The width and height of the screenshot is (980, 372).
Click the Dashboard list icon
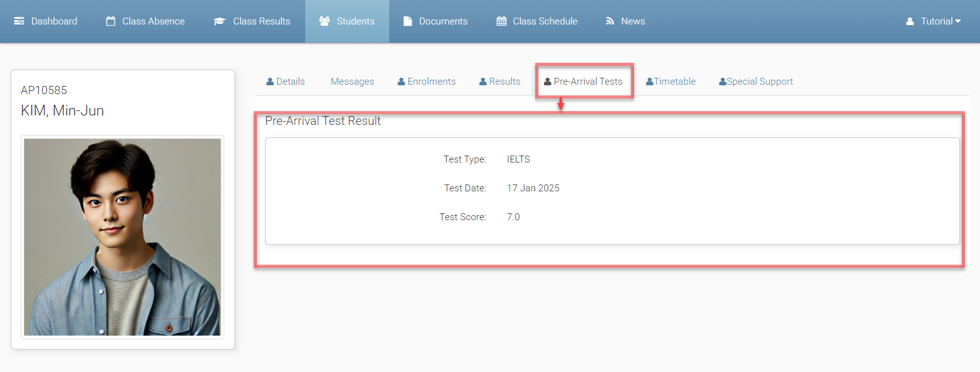click(x=19, y=21)
